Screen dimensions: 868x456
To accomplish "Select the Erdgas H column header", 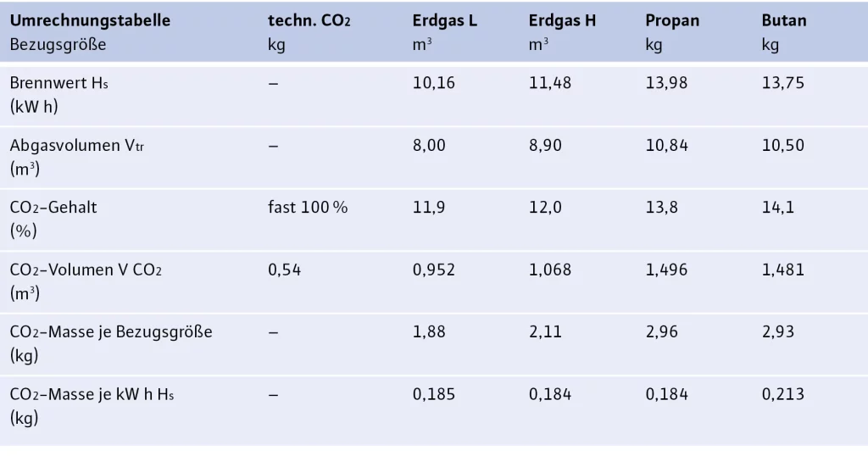I will point(562,20).
